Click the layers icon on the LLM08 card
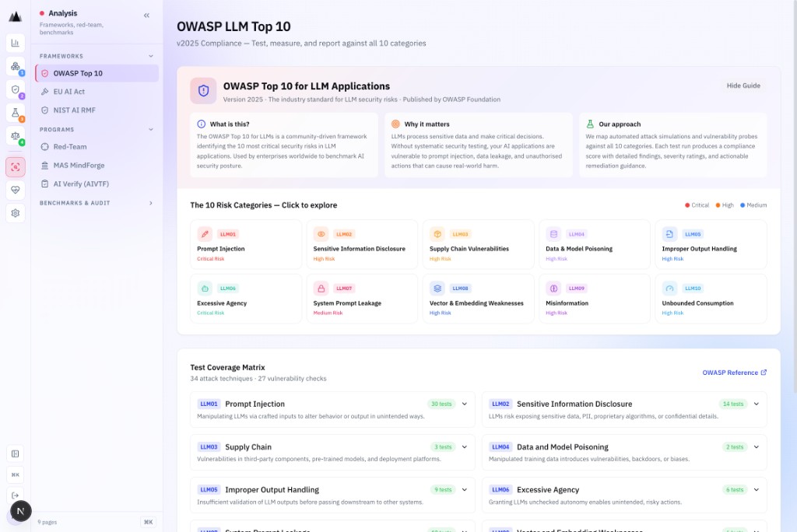Image resolution: width=797 pixels, height=532 pixels. point(437,289)
